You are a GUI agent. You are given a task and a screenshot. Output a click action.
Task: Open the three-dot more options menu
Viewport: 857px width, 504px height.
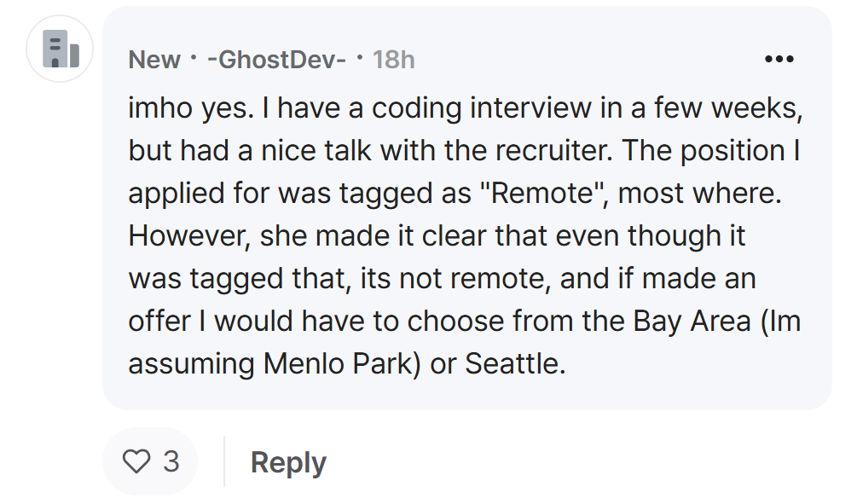779,59
